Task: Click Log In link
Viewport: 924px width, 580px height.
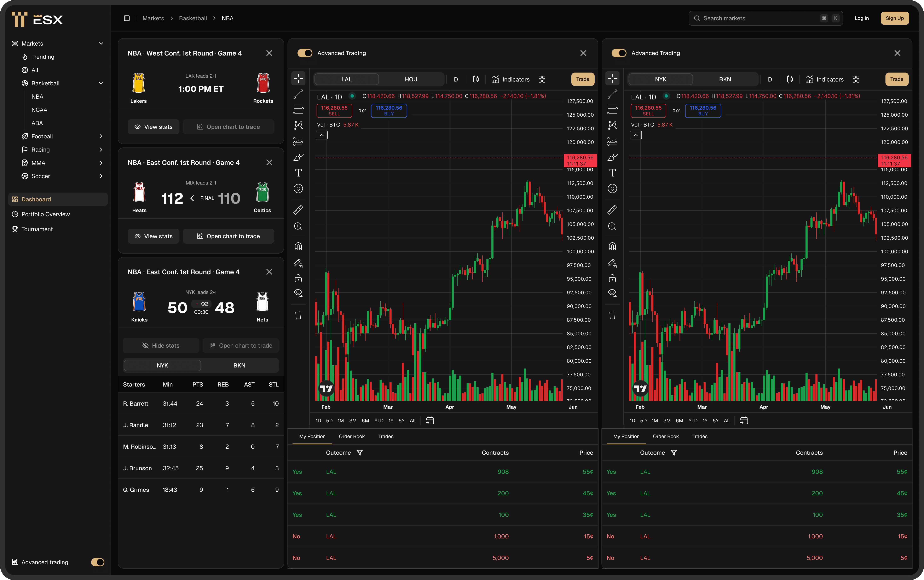Action: pyautogui.click(x=861, y=18)
